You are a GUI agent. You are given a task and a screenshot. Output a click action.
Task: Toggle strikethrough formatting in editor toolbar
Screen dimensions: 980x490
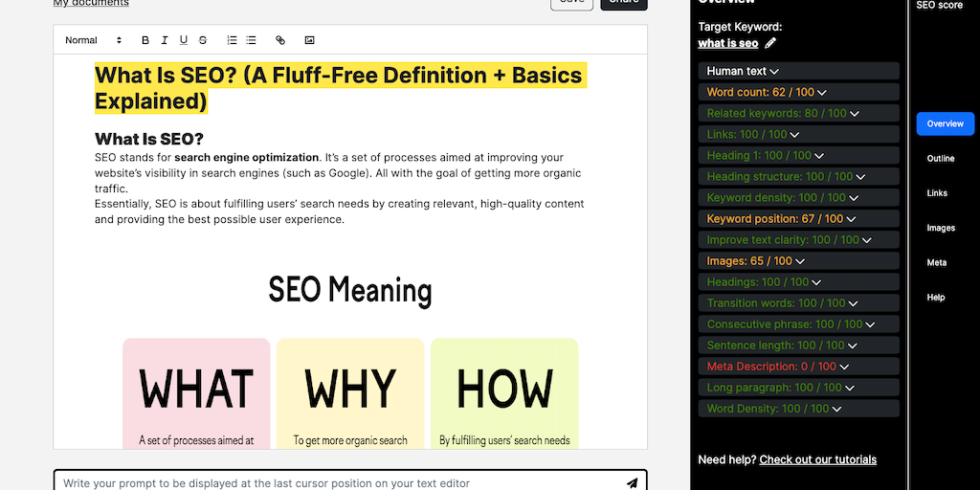(203, 40)
